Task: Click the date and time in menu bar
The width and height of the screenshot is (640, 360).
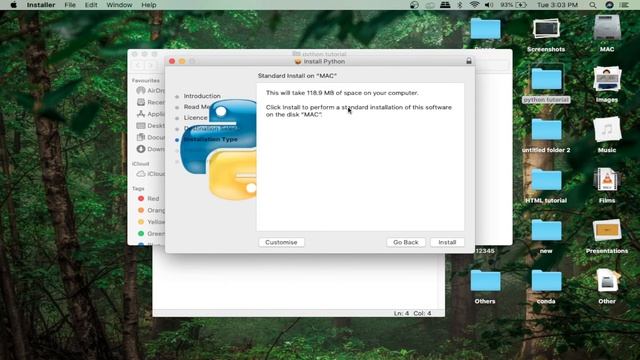Action: click(x=557, y=5)
